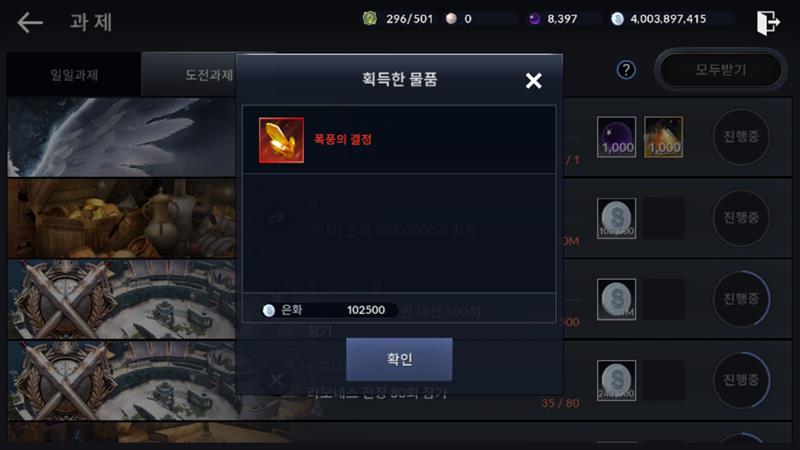Open the angel wings task thumbnail
The image size is (800, 450).
(121, 137)
